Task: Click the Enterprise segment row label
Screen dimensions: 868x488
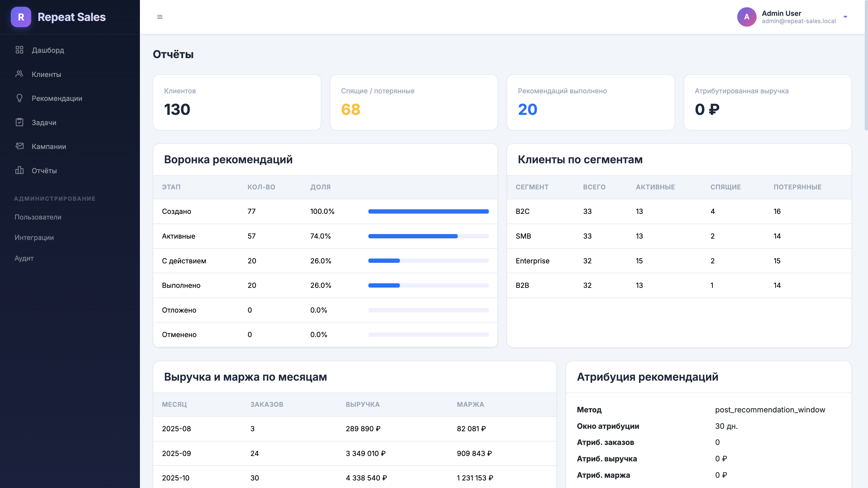Action: (x=532, y=261)
